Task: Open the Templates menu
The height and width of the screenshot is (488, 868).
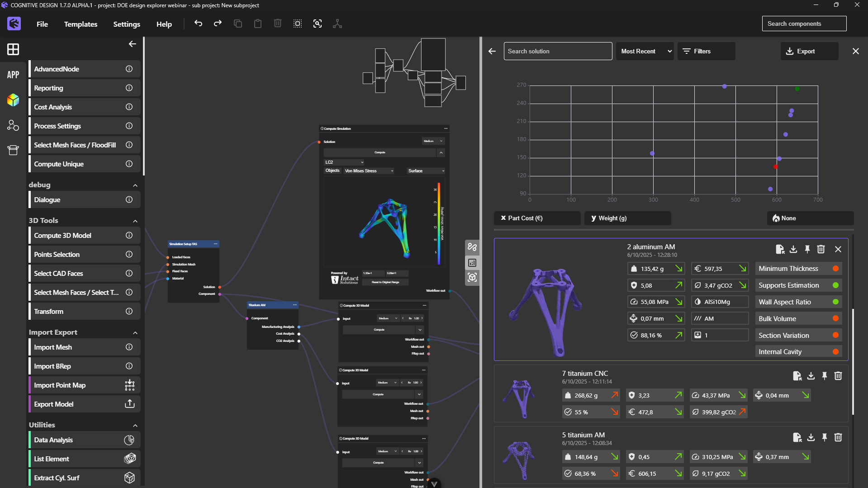Action: [81, 24]
